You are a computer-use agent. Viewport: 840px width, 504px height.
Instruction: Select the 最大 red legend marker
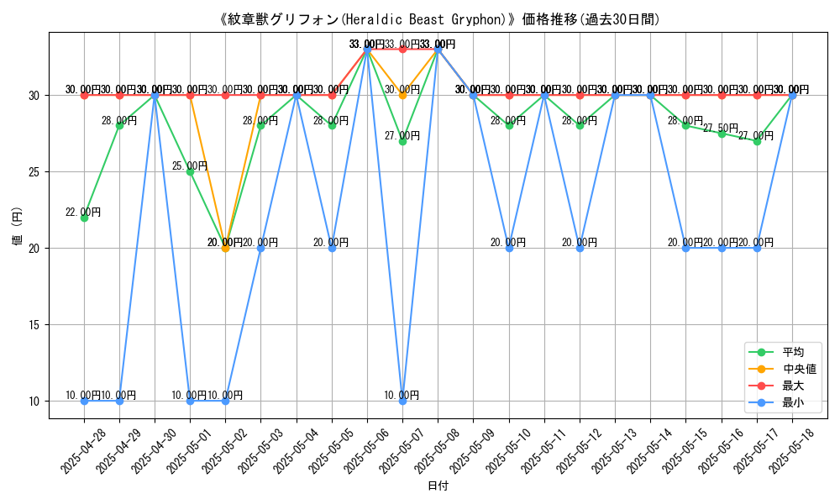tap(761, 386)
